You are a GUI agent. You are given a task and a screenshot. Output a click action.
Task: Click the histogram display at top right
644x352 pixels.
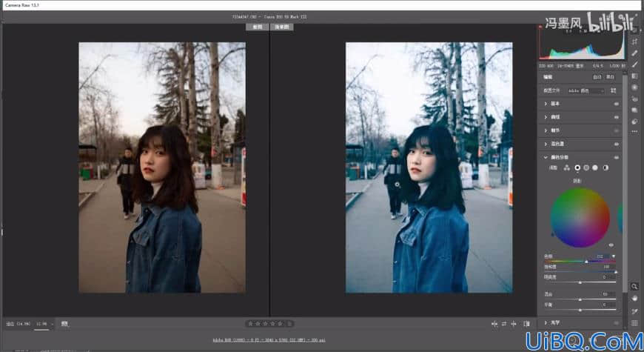tap(583, 41)
